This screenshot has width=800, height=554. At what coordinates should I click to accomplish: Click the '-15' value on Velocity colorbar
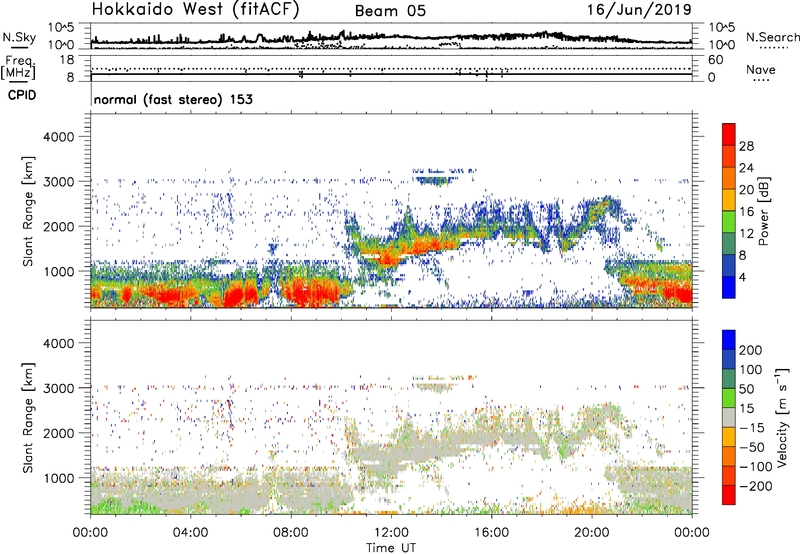752,427
